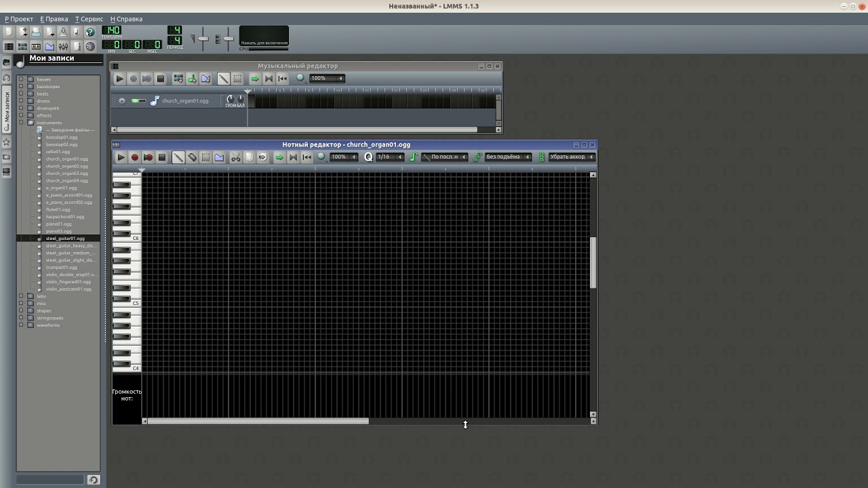
Task: Show the FX Mixer from main toolbar
Action: coord(63,46)
